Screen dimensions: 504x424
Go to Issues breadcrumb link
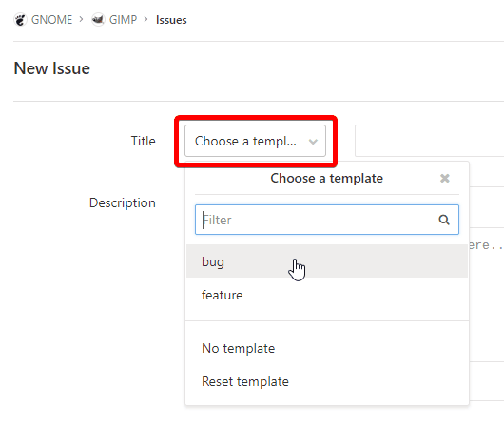click(x=171, y=20)
